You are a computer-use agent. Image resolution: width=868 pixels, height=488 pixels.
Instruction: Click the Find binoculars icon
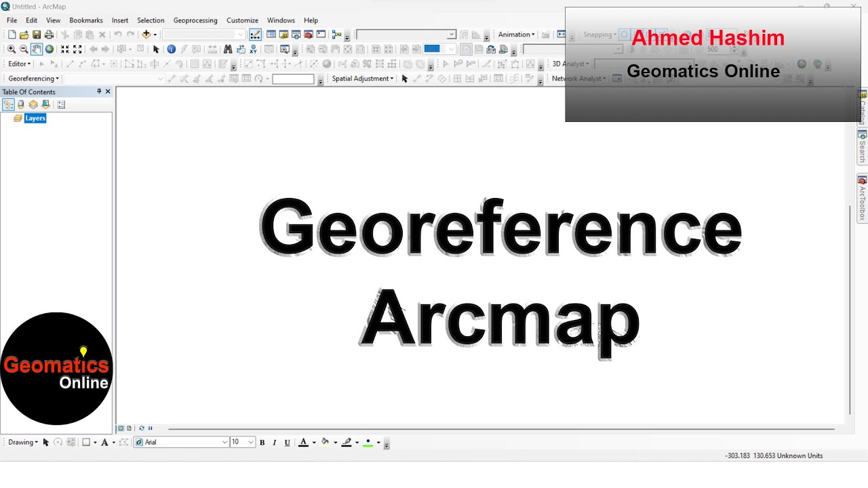[x=228, y=49]
